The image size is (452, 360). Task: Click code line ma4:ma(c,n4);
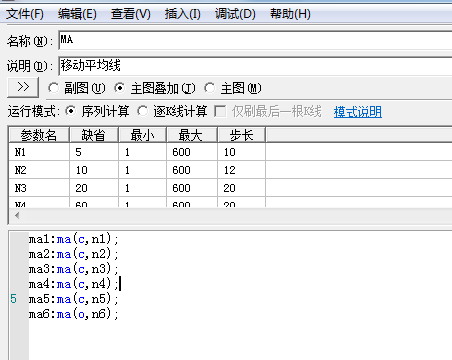pyautogui.click(x=73, y=284)
